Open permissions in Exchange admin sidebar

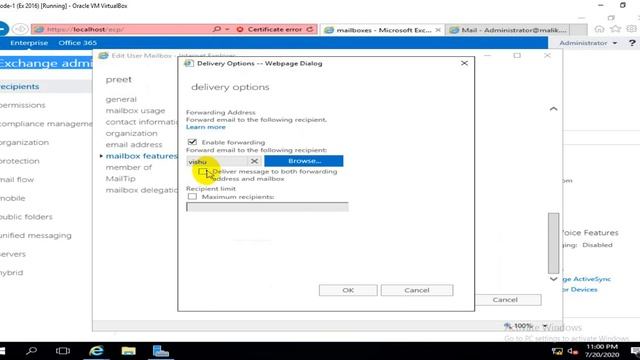(22, 105)
